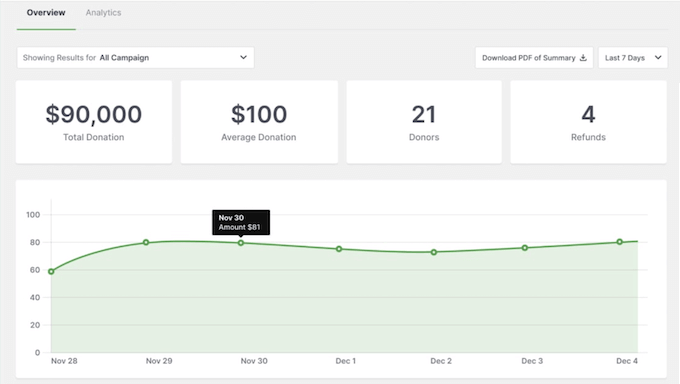This screenshot has width=680, height=384.
Task: Click the chevron in campaign selector
Action: 243,57
